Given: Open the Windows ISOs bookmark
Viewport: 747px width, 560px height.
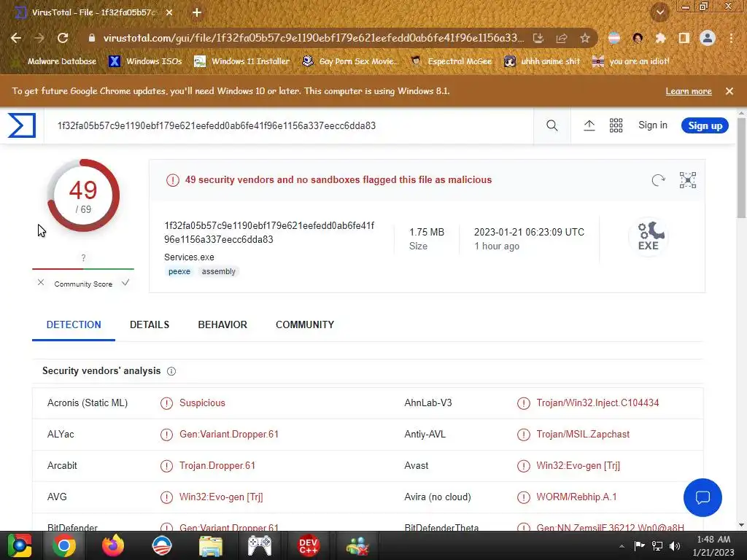Looking at the screenshot, I should pyautogui.click(x=146, y=61).
